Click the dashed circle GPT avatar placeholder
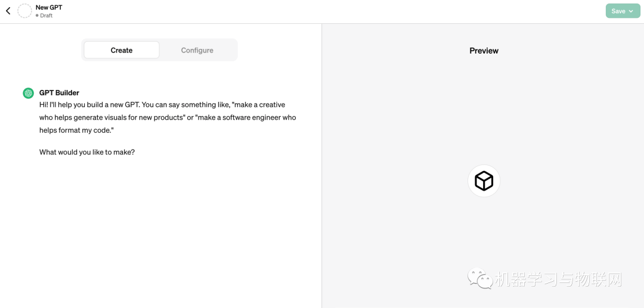Viewport: 644px width, 308px height. point(24,11)
